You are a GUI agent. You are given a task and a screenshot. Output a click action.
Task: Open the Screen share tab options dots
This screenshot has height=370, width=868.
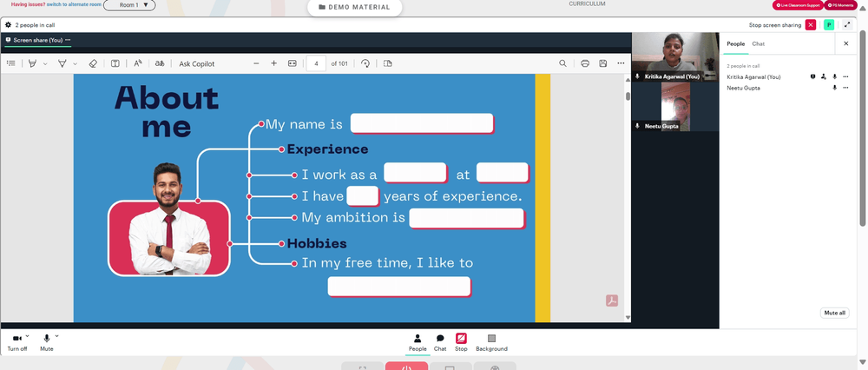tap(68, 40)
